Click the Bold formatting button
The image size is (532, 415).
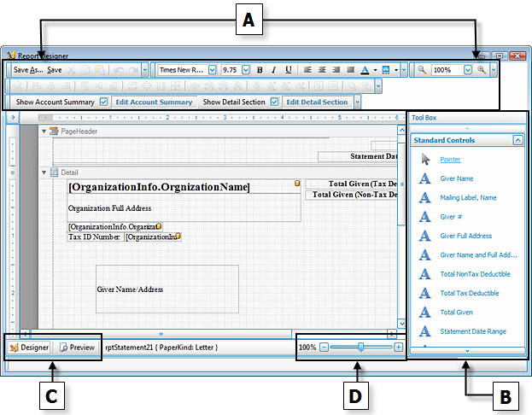[260, 69]
